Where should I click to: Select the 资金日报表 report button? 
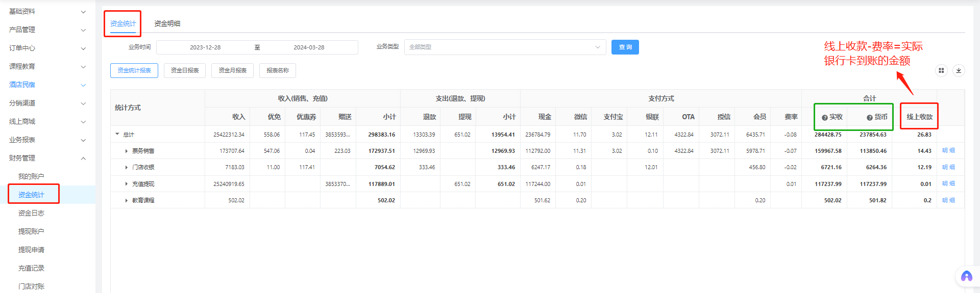coord(184,71)
